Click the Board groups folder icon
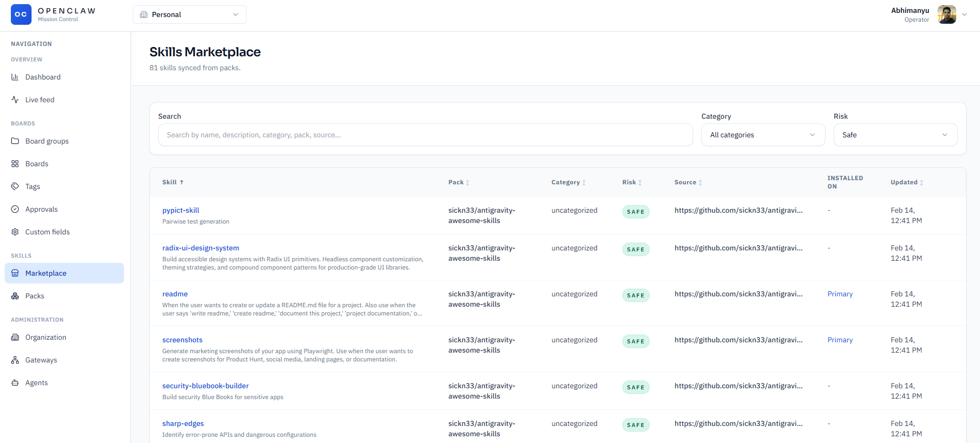The width and height of the screenshot is (980, 443). click(x=15, y=141)
